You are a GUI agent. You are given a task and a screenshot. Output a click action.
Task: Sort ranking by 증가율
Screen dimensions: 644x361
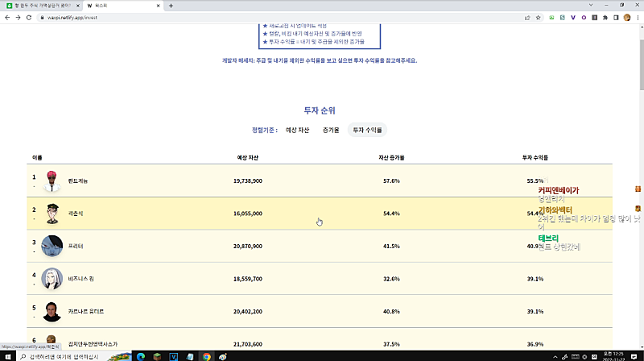coord(331,130)
